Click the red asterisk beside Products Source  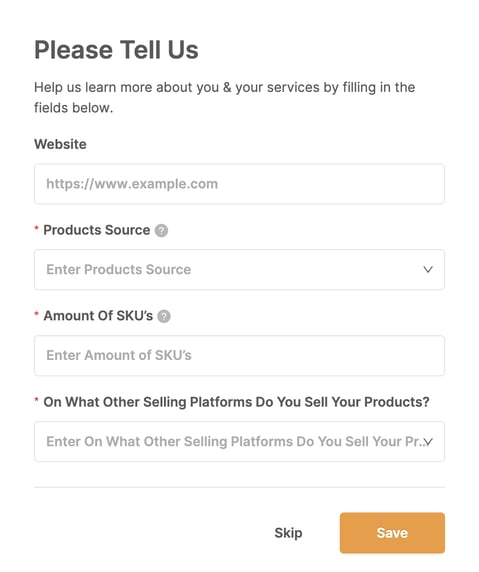coord(36,228)
